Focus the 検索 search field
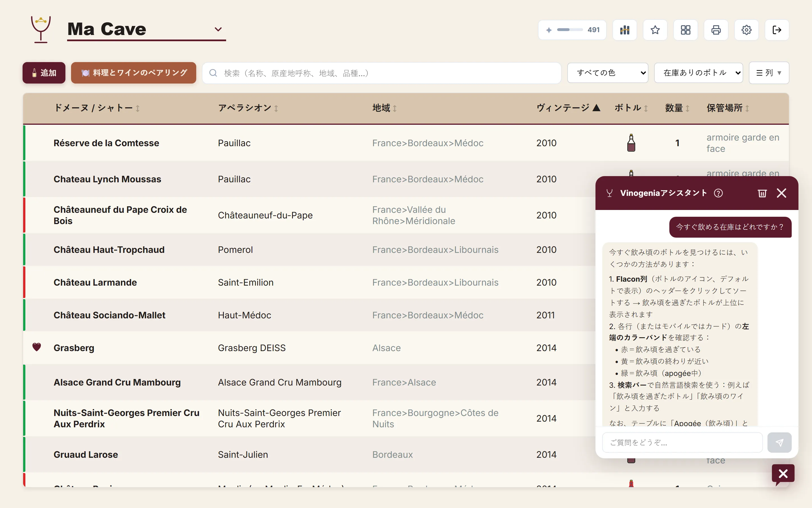The height and width of the screenshot is (508, 812). (381, 73)
